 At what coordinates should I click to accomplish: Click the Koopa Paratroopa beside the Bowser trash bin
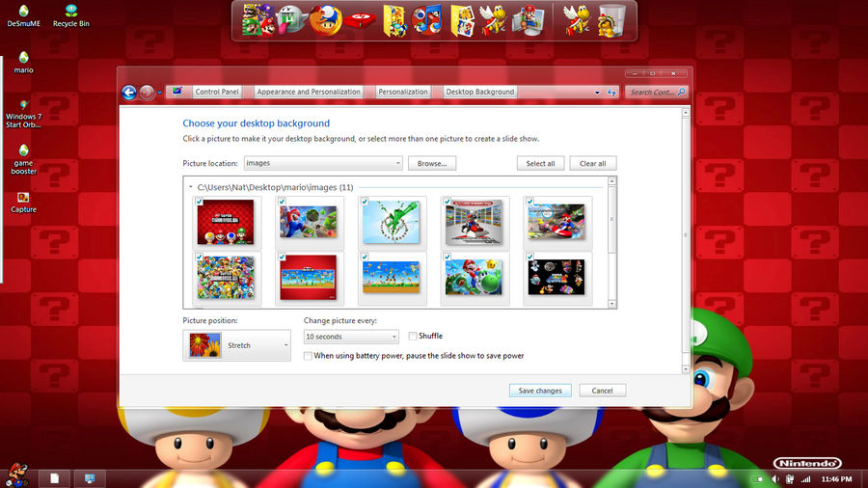(x=577, y=20)
